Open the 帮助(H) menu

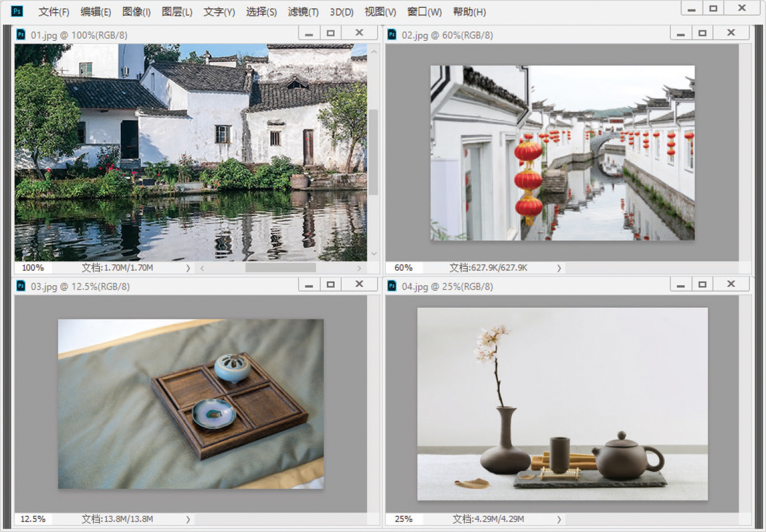[x=469, y=12]
